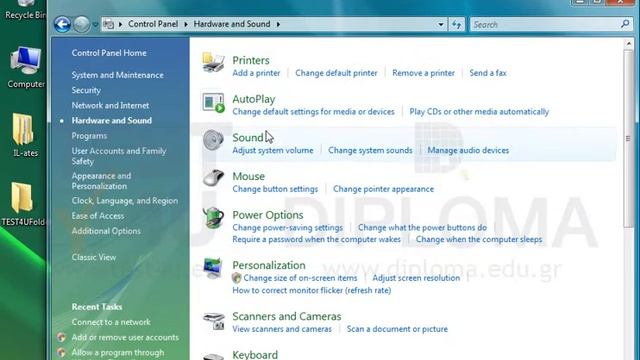Select the IL-ates folder on desktop
The height and width of the screenshot is (360, 640).
tap(24, 136)
